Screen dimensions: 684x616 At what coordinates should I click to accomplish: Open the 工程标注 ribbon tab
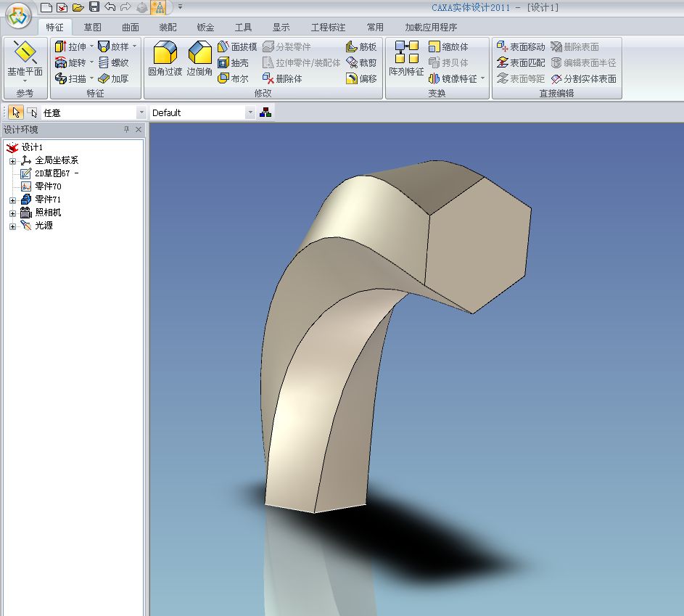coord(328,28)
